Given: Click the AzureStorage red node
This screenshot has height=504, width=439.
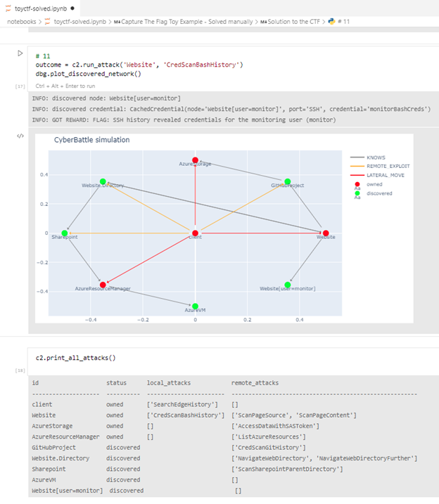Looking at the screenshot, I should pyautogui.click(x=196, y=160).
